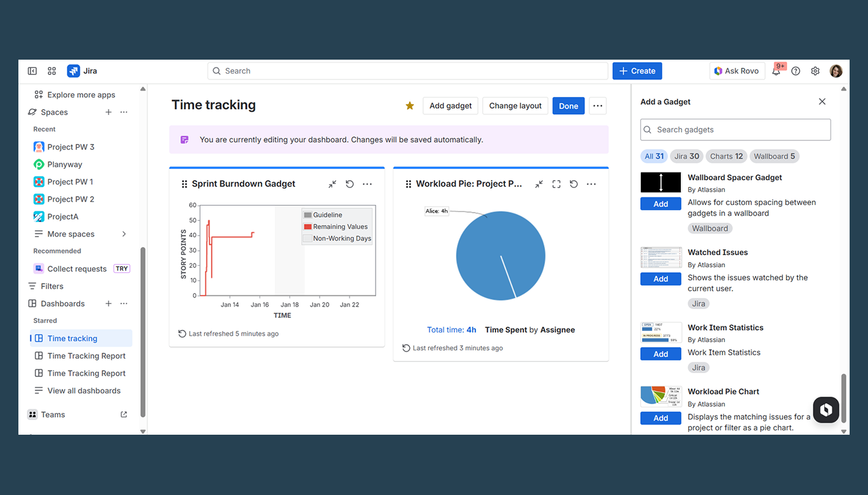Screen dimensions: 868x495
Task: Refresh the Sprint Burndown Gadget
Action: [x=350, y=184]
